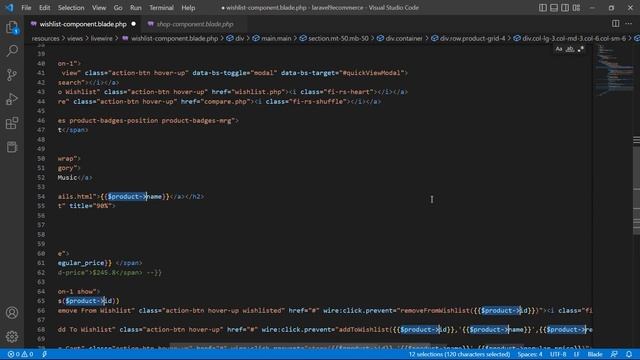Click line number 66 in gutter
The image size is (640, 360).
(x=41, y=311)
